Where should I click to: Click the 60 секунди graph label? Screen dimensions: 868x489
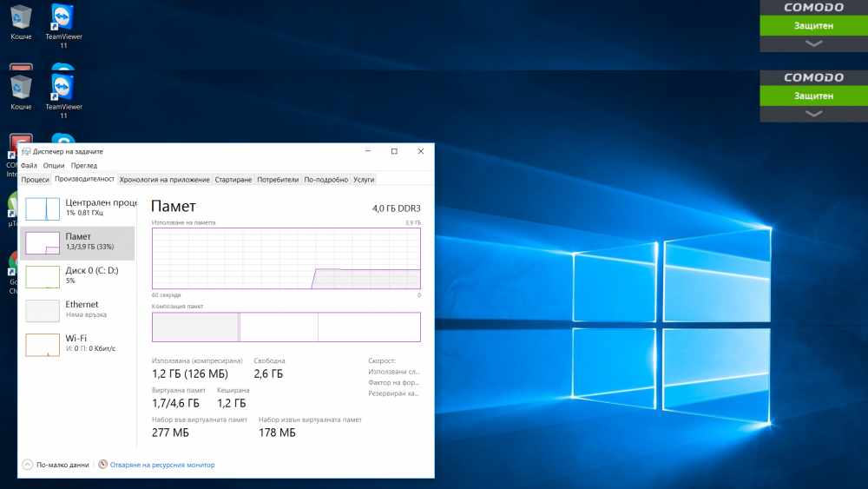pos(166,294)
